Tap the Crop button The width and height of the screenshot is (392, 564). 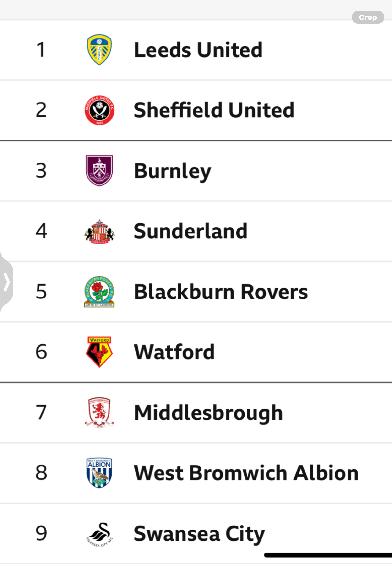click(x=368, y=17)
